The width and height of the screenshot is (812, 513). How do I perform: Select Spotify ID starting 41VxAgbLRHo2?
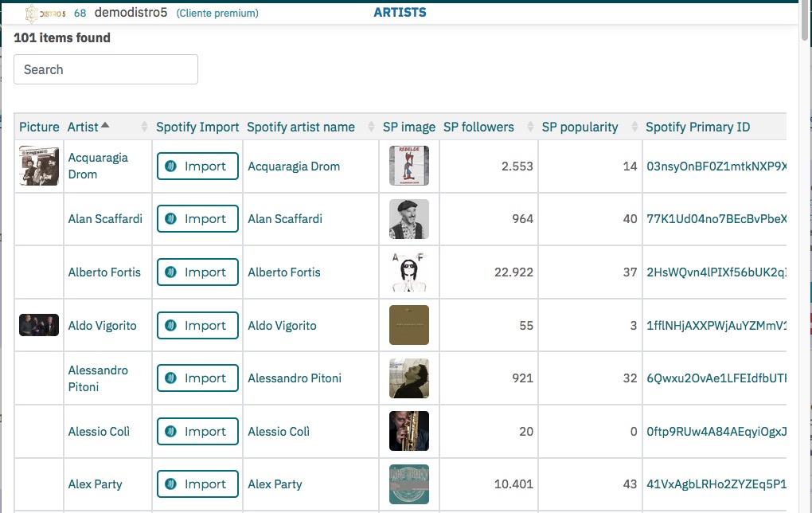pyautogui.click(x=716, y=484)
